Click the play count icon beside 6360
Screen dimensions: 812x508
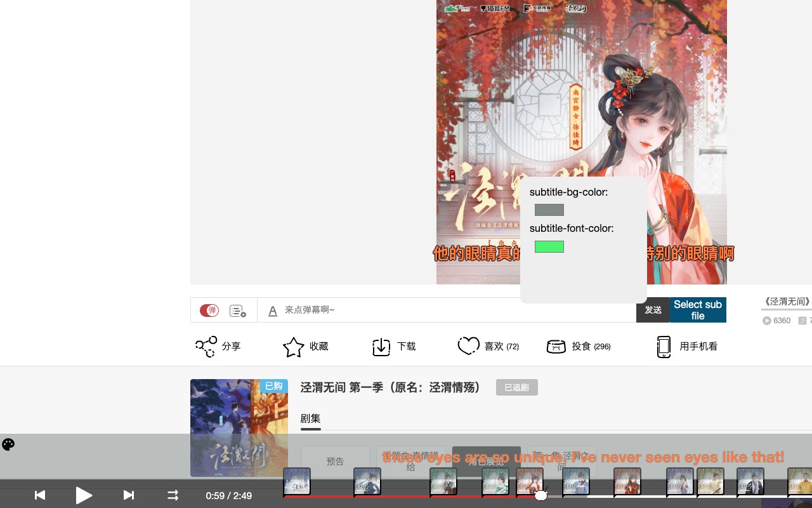tap(767, 321)
